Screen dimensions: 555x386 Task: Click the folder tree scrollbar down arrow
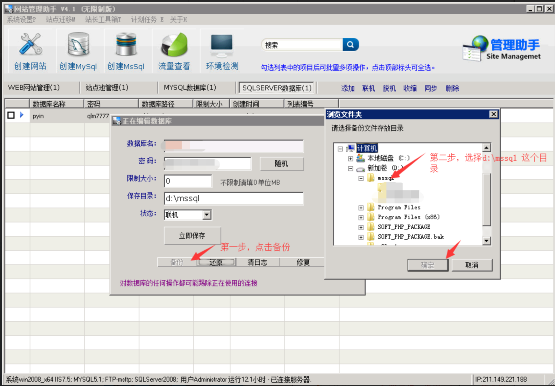487,241
